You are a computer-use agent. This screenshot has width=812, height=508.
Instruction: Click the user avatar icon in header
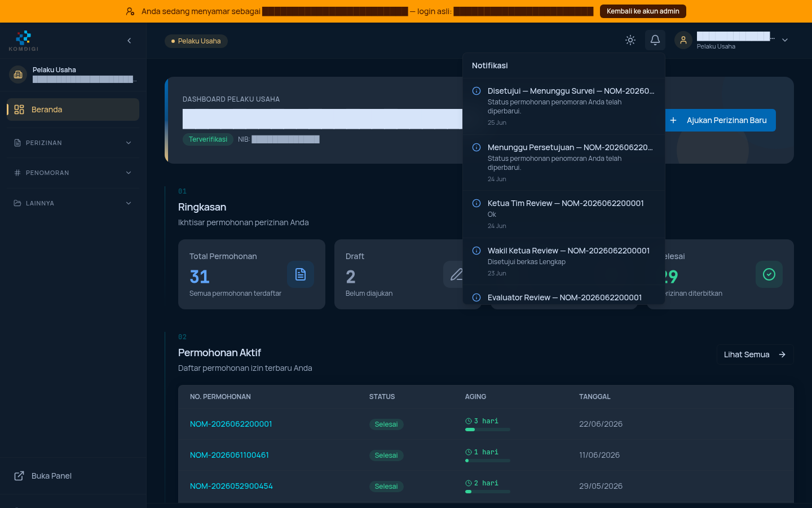pyautogui.click(x=683, y=40)
